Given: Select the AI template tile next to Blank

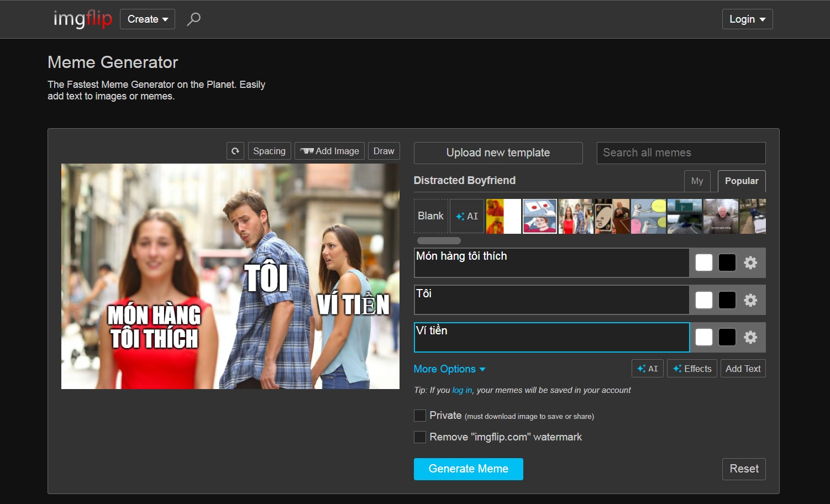Looking at the screenshot, I should point(467,216).
